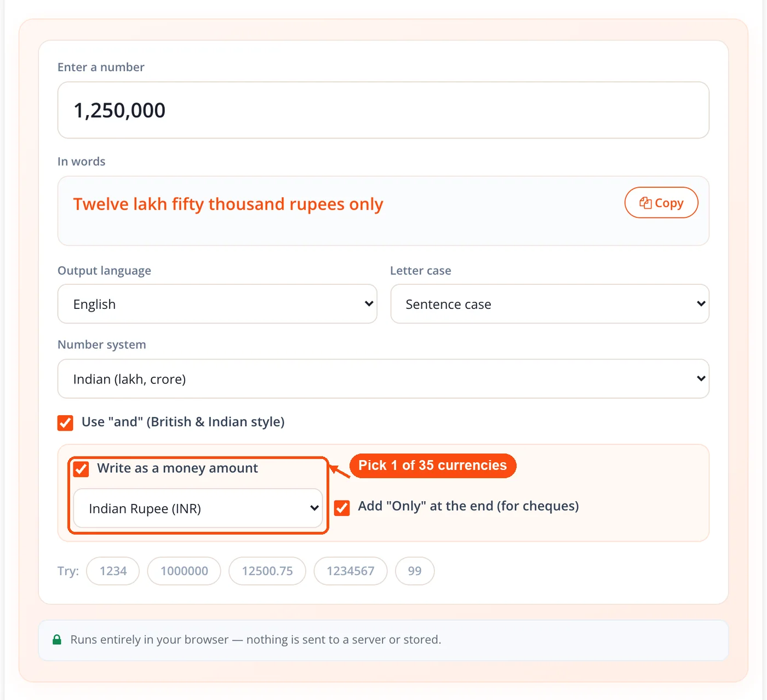Click the green lock icon in privacy notice

57,640
